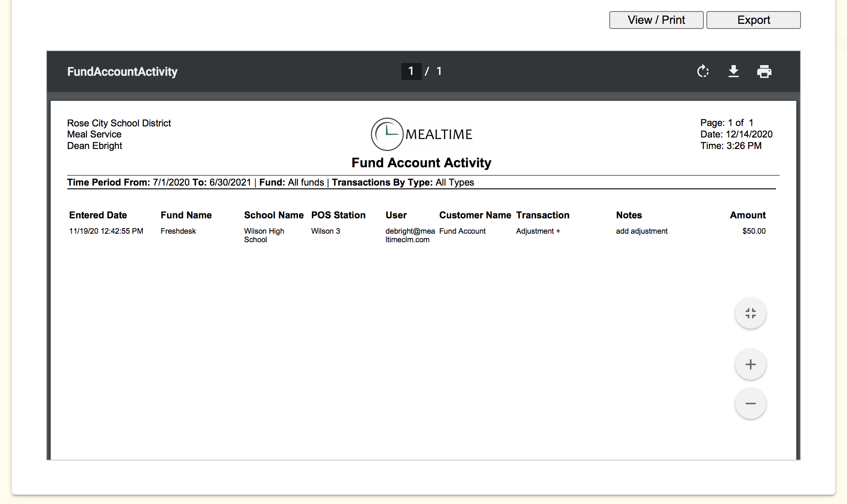Click the download PDF icon
This screenshot has width=847, height=504.
point(733,71)
